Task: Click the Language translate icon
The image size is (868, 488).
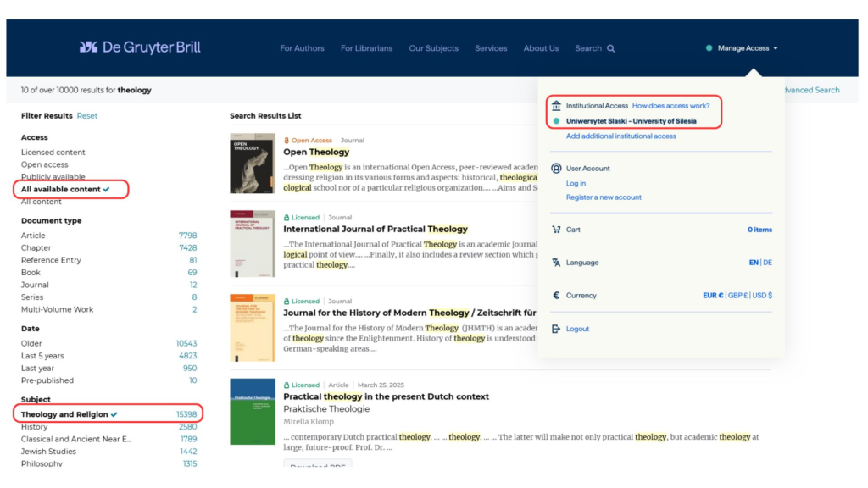Action: coord(556,263)
